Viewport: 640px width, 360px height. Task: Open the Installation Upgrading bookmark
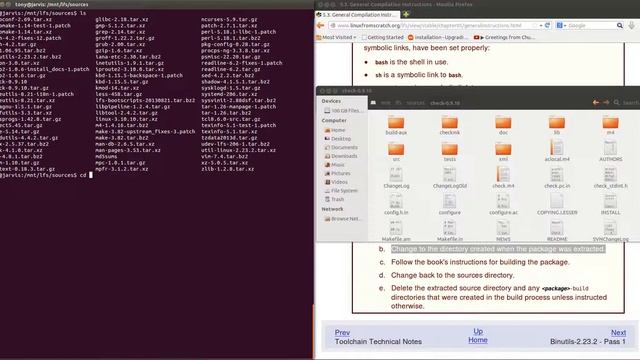pyautogui.click(x=438, y=37)
